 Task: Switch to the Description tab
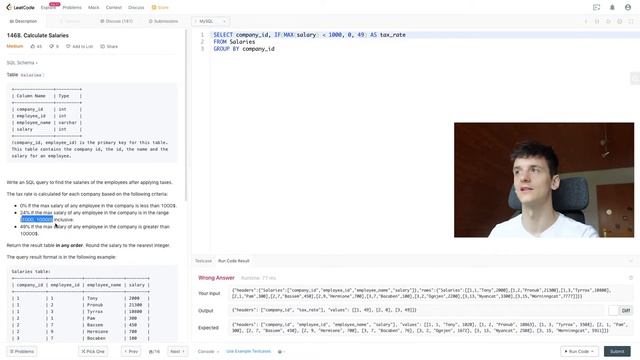[x=23, y=21]
